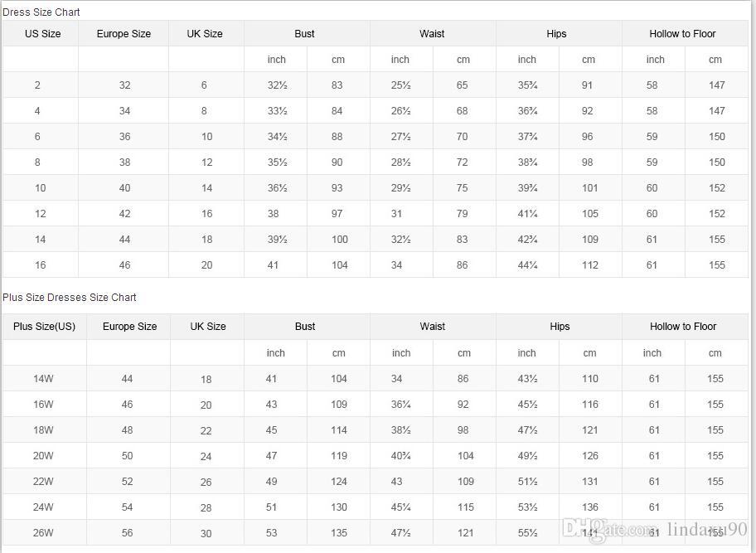Select the 'Hips' header in plus size table
Viewport: 756px width, 553px height.
pos(560,327)
